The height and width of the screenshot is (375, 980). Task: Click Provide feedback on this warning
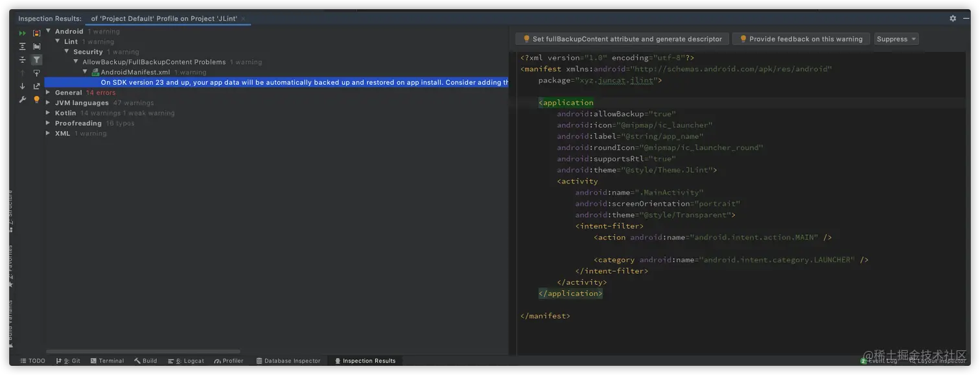[800, 39]
